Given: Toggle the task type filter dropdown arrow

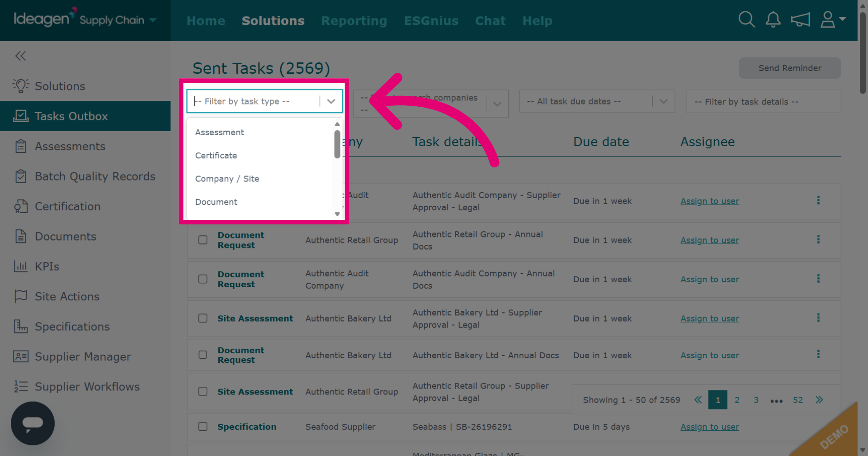Looking at the screenshot, I should click(x=331, y=101).
